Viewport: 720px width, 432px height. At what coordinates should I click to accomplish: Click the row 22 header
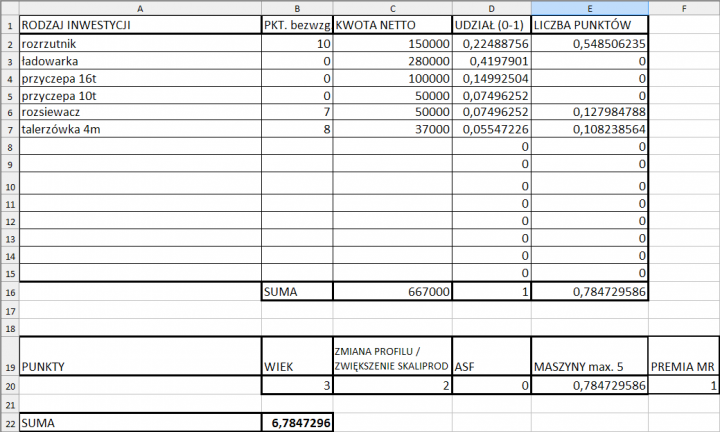[x=9, y=423]
